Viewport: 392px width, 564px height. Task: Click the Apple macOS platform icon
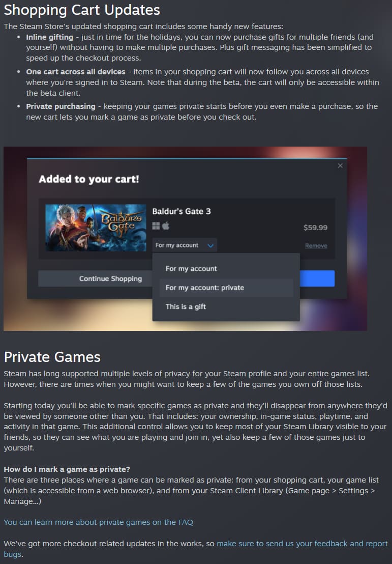pyautogui.click(x=166, y=226)
